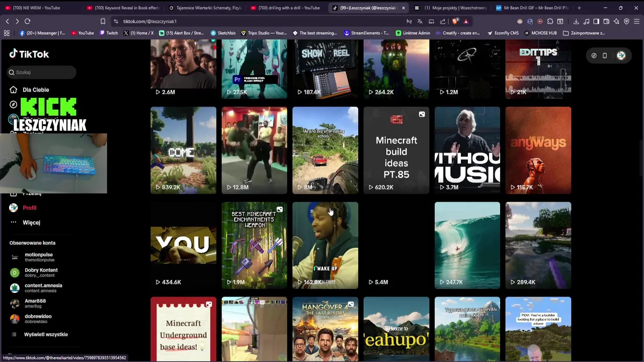
Task: Open browser downloads icon
Action: click(576, 21)
